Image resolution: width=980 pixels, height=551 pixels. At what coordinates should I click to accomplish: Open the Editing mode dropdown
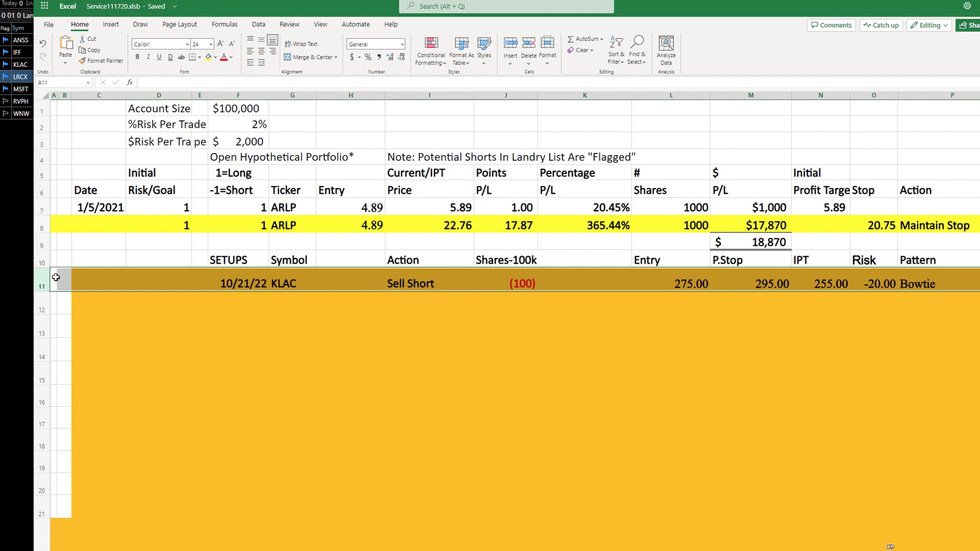[929, 25]
